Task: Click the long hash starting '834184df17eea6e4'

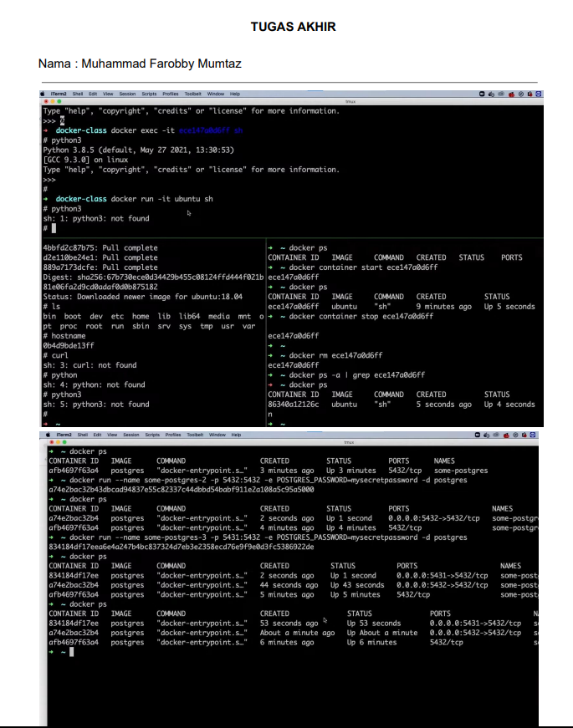Action: [182, 547]
